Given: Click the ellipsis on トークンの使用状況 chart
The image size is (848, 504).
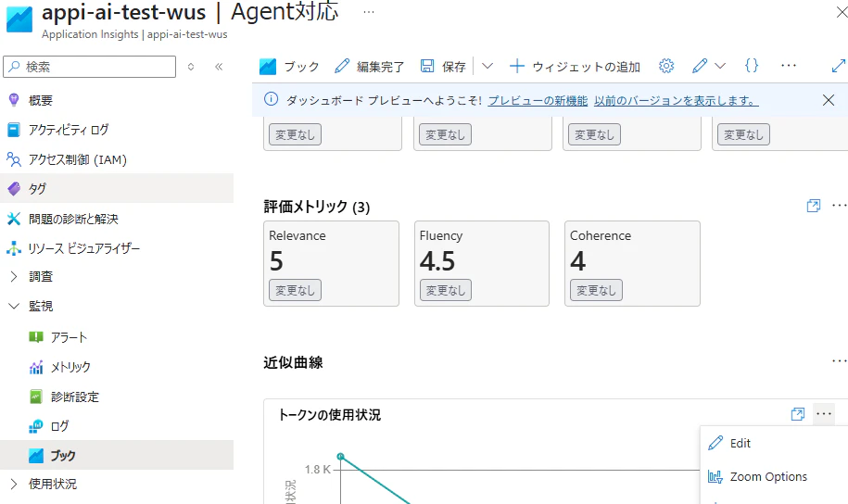Looking at the screenshot, I should [x=824, y=414].
